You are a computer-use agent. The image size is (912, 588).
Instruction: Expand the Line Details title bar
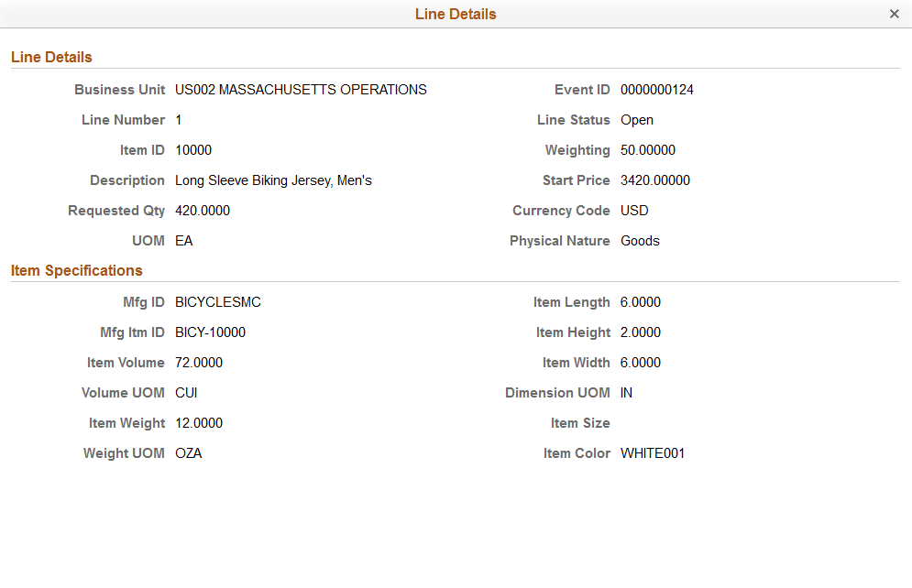pos(456,14)
